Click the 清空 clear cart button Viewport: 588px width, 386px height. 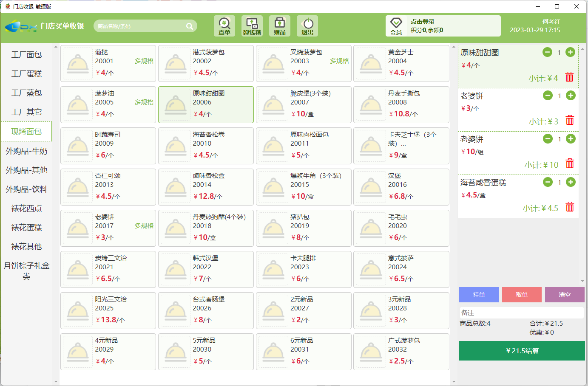(565, 295)
